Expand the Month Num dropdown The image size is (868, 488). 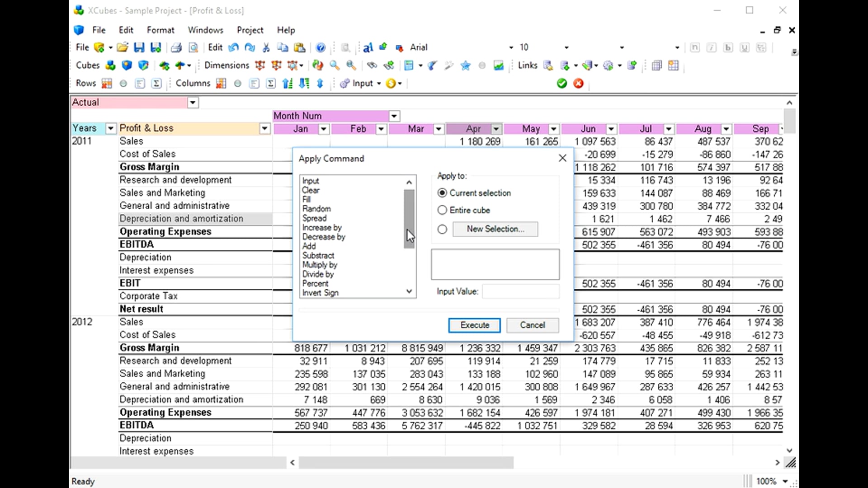394,116
